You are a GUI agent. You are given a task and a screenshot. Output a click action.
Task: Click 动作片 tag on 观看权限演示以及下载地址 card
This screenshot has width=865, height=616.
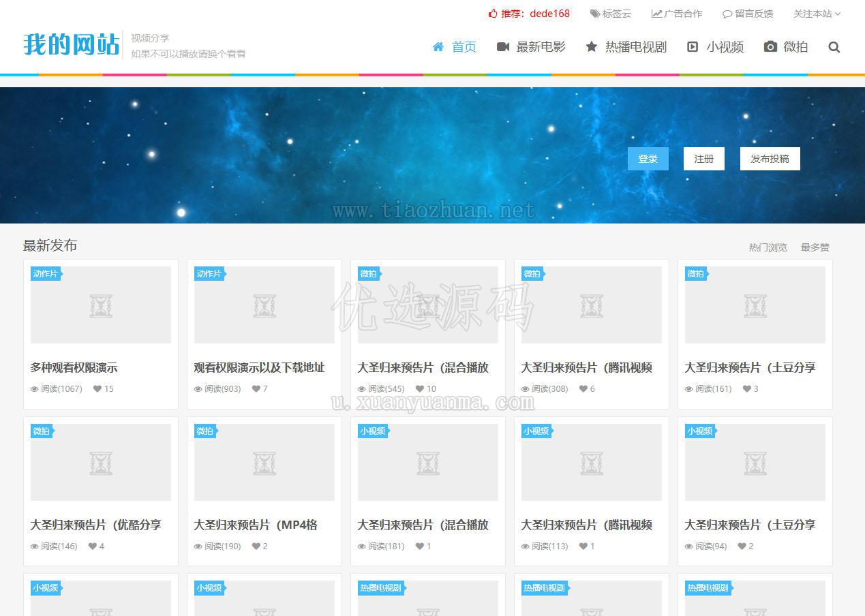click(209, 274)
